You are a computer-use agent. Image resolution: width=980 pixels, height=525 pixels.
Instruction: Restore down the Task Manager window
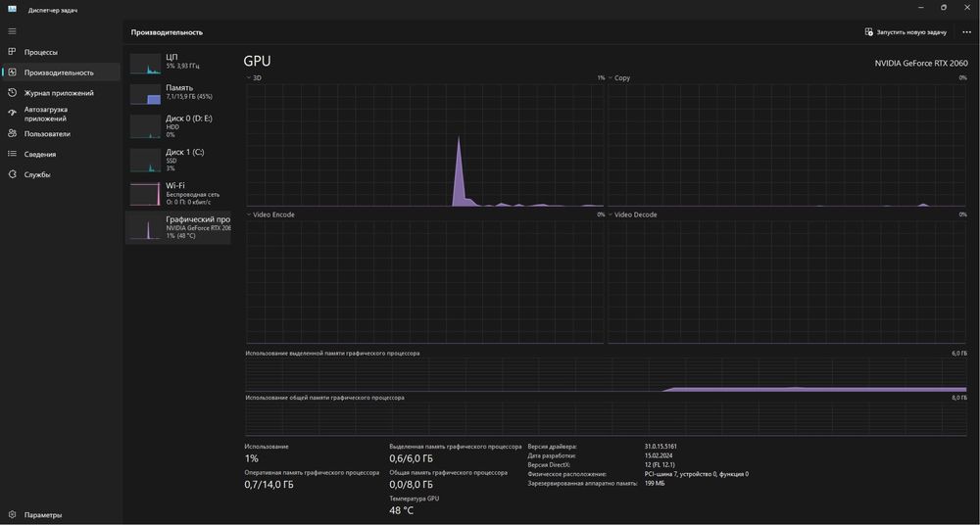(944, 8)
